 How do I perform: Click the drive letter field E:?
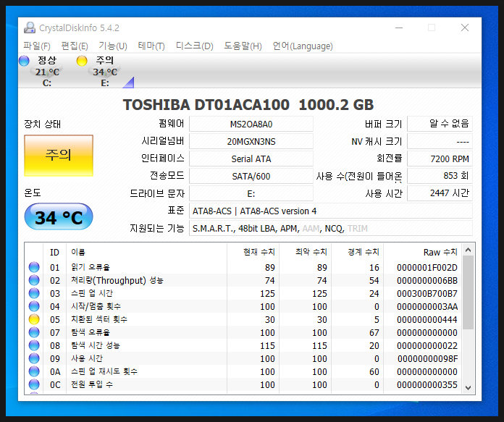(251, 193)
